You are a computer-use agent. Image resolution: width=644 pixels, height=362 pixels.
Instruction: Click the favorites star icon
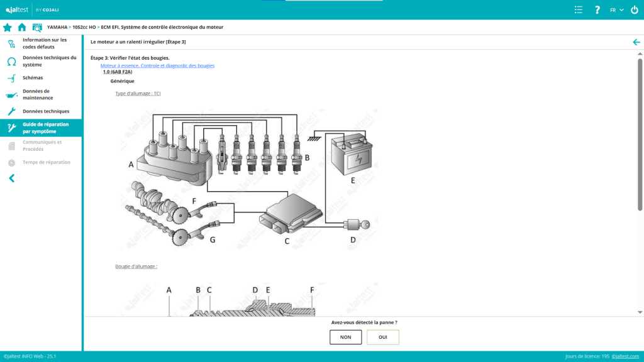coord(8,27)
